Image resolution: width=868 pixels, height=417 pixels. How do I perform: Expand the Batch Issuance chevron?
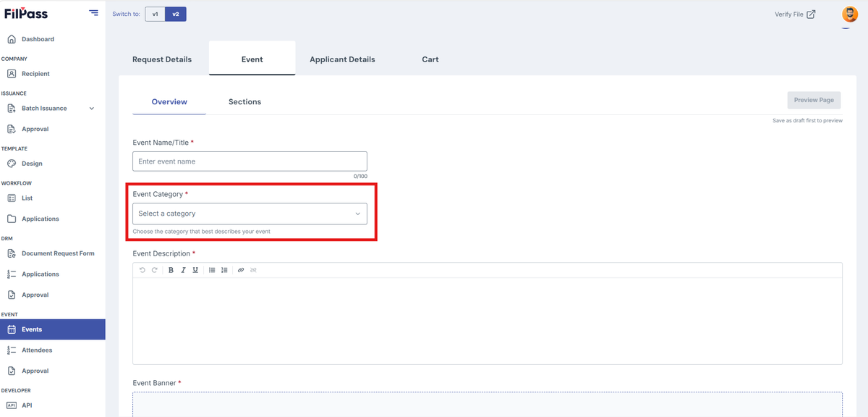[x=91, y=109]
